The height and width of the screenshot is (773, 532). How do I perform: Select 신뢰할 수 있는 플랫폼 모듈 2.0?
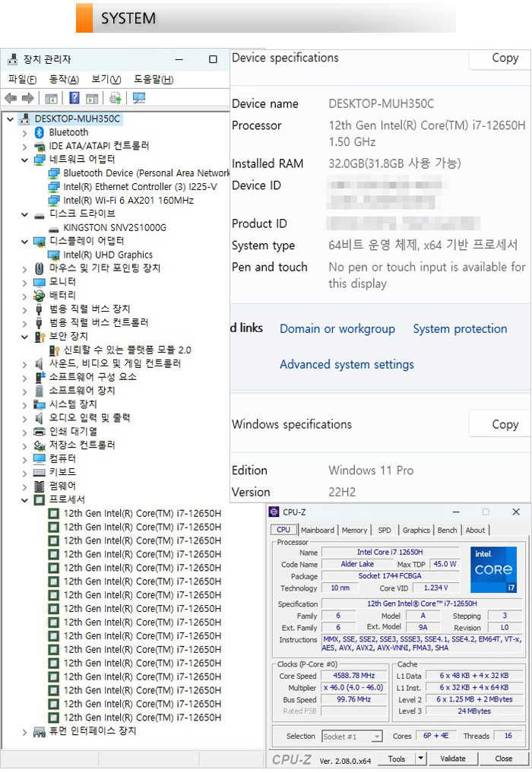[127, 350]
